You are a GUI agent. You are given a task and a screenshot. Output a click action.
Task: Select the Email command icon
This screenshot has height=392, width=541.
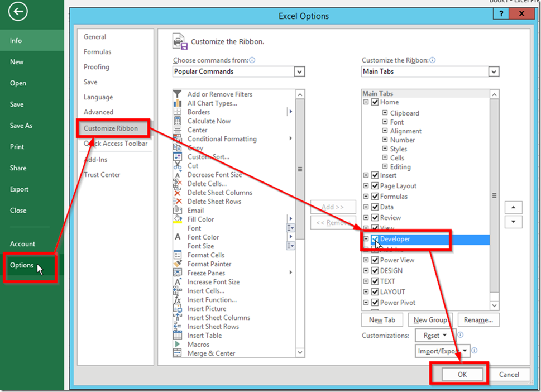[178, 210]
